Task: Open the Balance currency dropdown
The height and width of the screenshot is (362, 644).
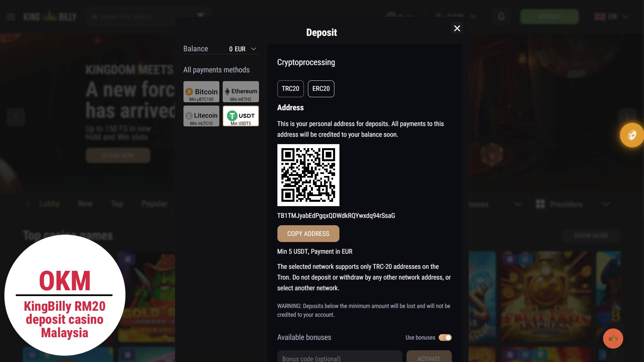Action: click(254, 49)
